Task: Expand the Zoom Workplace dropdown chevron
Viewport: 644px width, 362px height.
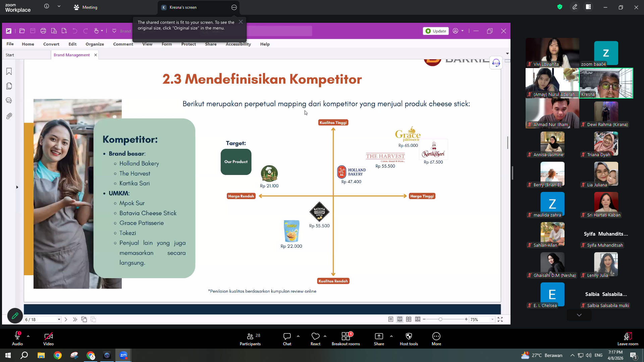Action: coord(59,6)
